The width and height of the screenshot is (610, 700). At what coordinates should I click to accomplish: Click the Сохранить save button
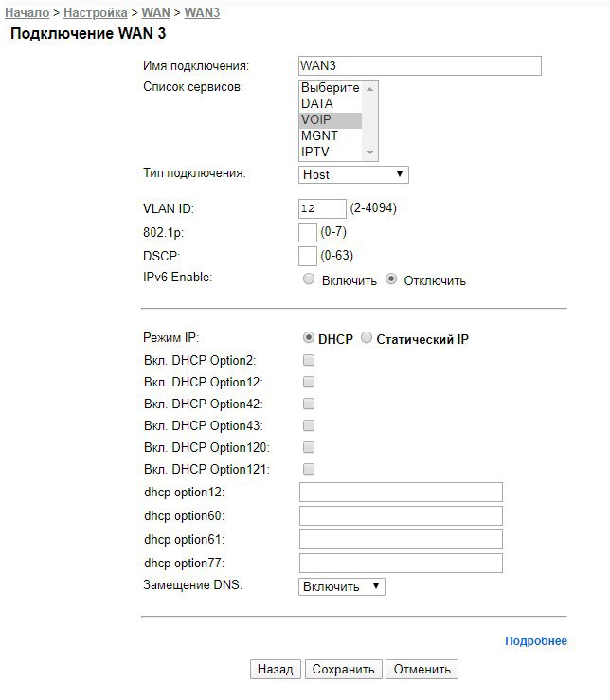click(344, 669)
